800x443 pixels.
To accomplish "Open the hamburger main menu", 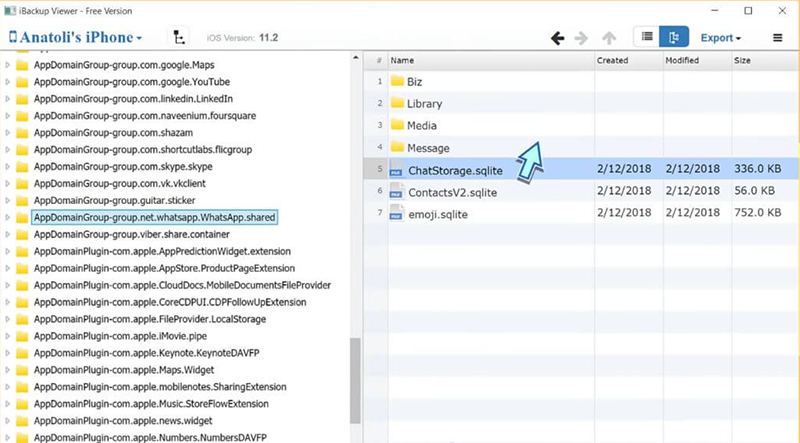I will click(778, 38).
